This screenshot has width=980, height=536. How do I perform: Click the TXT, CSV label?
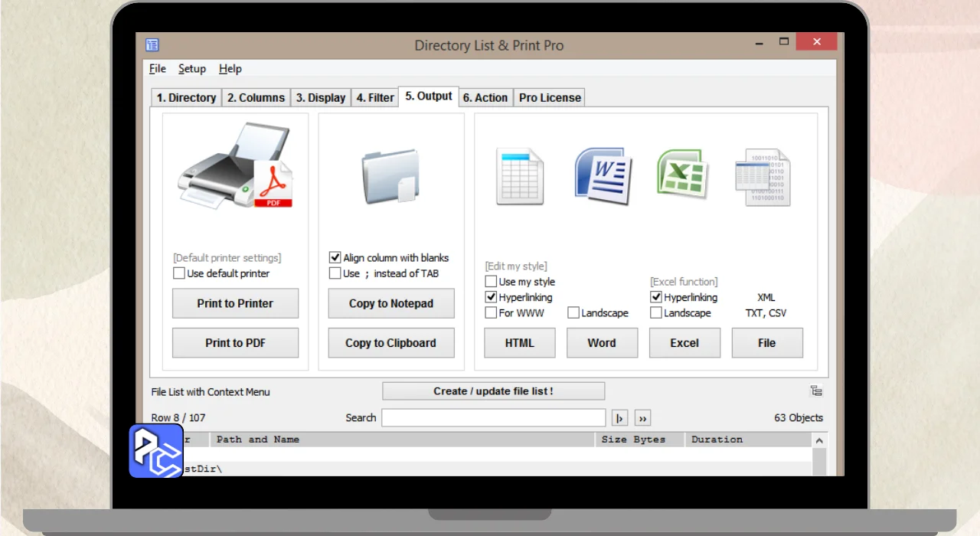click(x=766, y=313)
